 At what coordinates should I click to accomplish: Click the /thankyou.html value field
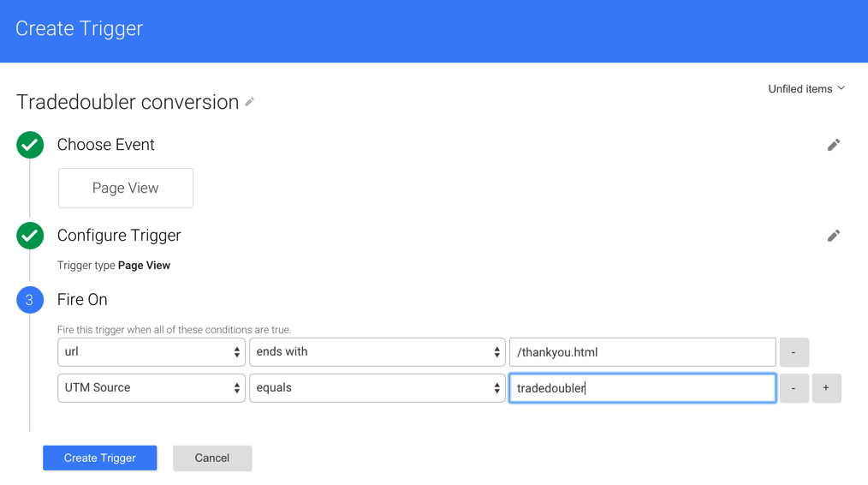point(642,352)
